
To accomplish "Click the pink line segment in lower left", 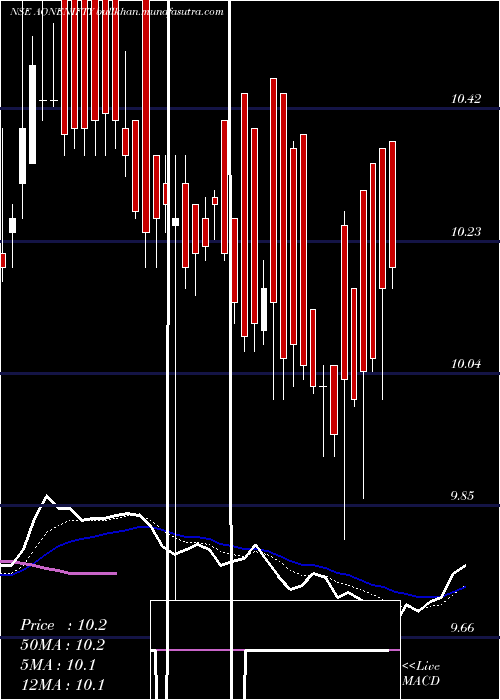I will pyautogui.click(x=58, y=568).
